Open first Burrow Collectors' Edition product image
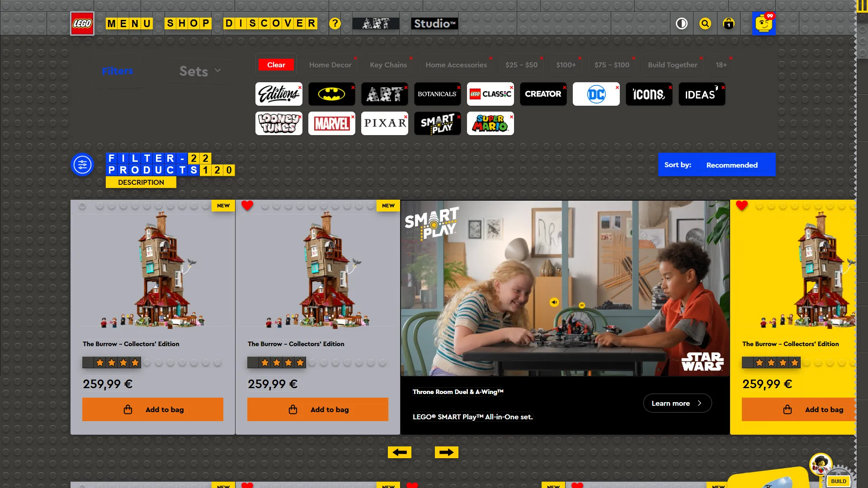This screenshot has width=868, height=488. [153, 269]
